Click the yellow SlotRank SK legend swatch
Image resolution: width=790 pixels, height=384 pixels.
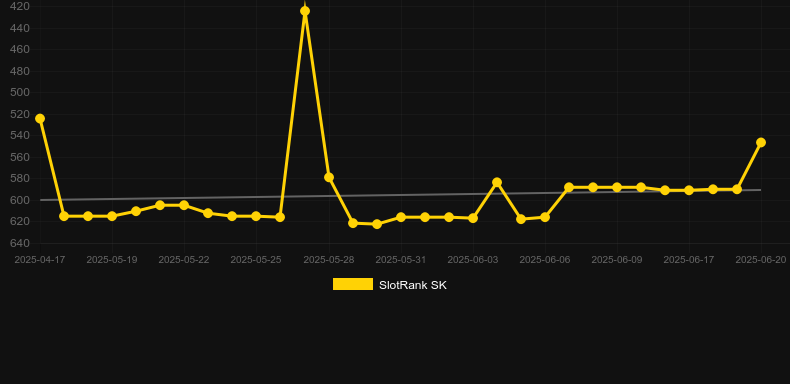pos(353,284)
